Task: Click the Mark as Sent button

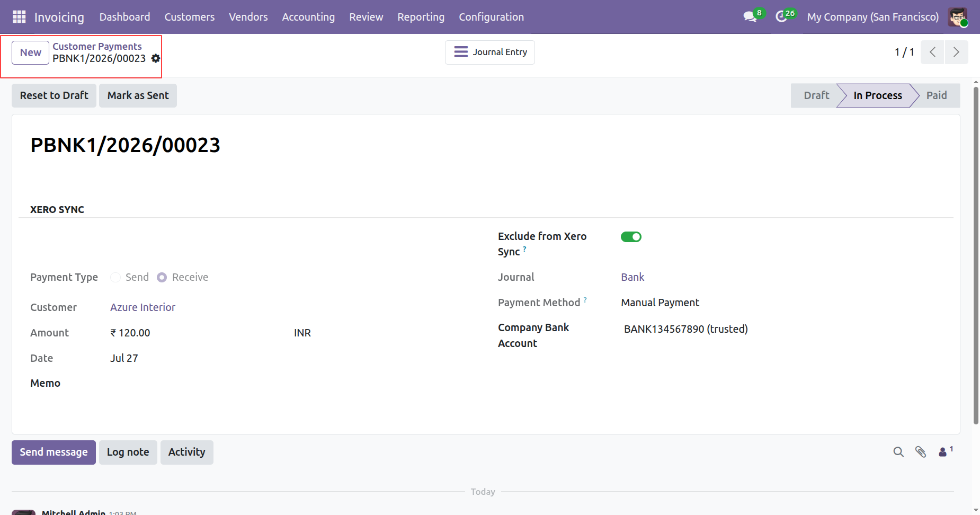Action: coord(138,95)
